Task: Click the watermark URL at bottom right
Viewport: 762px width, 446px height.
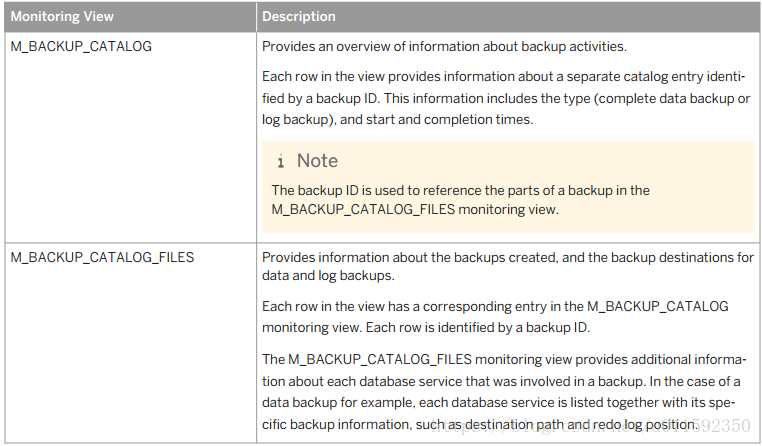Action: [591, 426]
